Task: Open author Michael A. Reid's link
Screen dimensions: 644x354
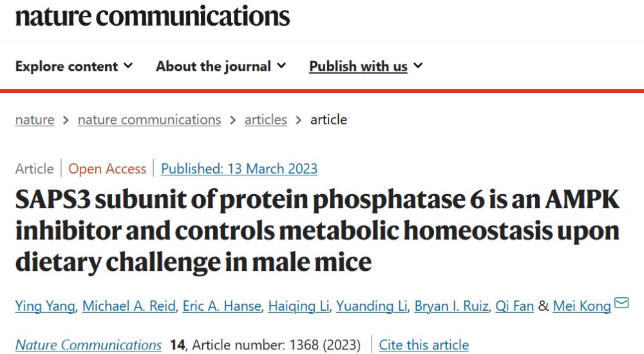Action: click(129, 306)
